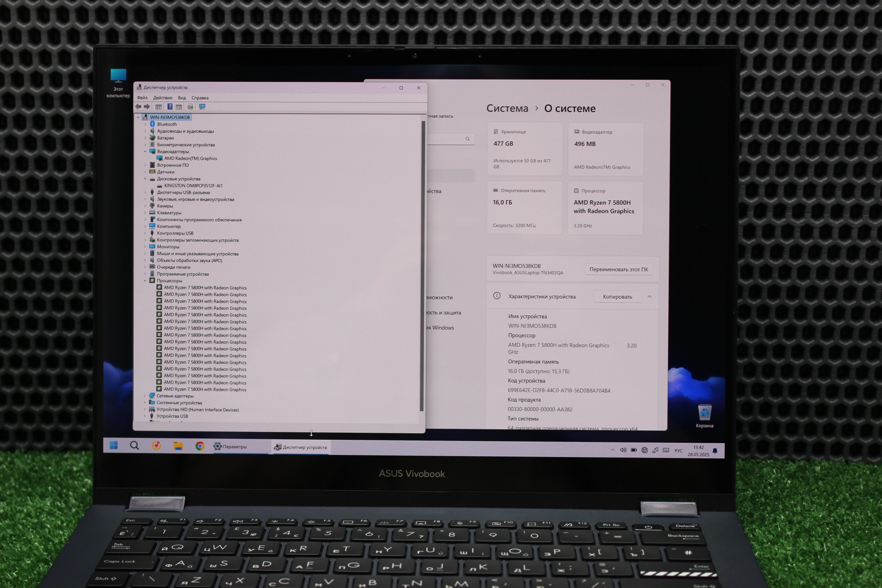Click Переименовать этот ПК button
Viewport: 882px width, 588px height.
(x=618, y=269)
